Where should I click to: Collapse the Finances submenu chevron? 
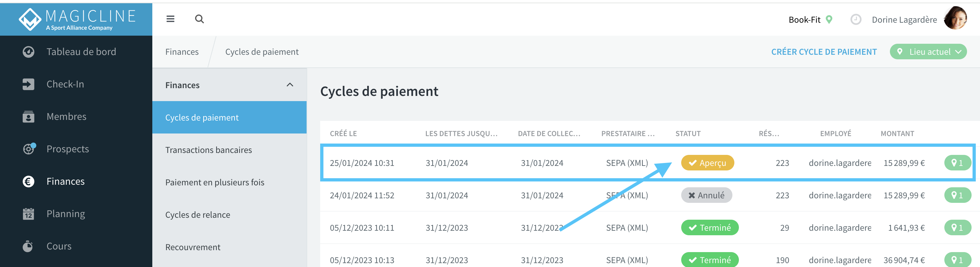[x=290, y=85]
